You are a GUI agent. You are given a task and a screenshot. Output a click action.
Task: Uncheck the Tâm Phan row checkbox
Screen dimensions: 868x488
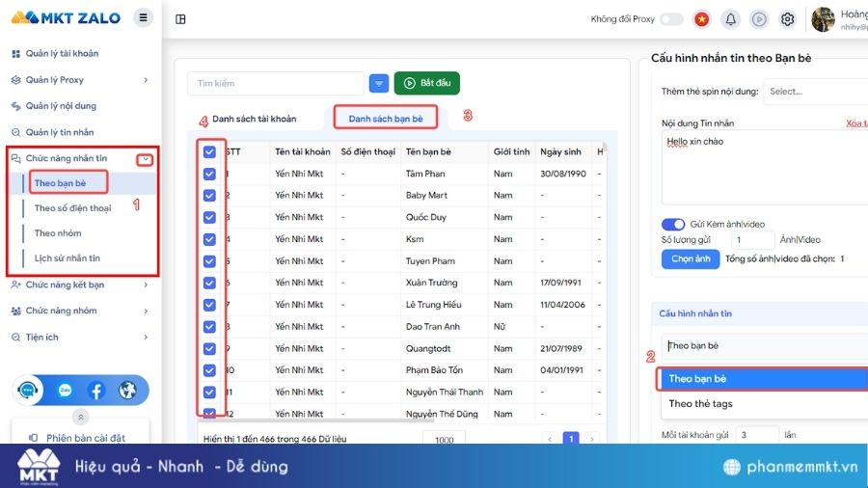click(209, 174)
